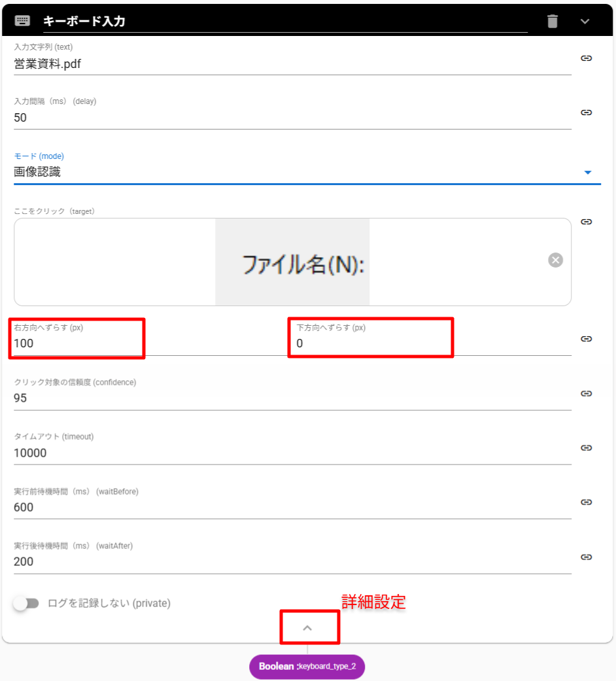Image resolution: width=616 pixels, height=681 pixels.
Task: Click the keyboard icon in the header
Action: click(x=22, y=21)
